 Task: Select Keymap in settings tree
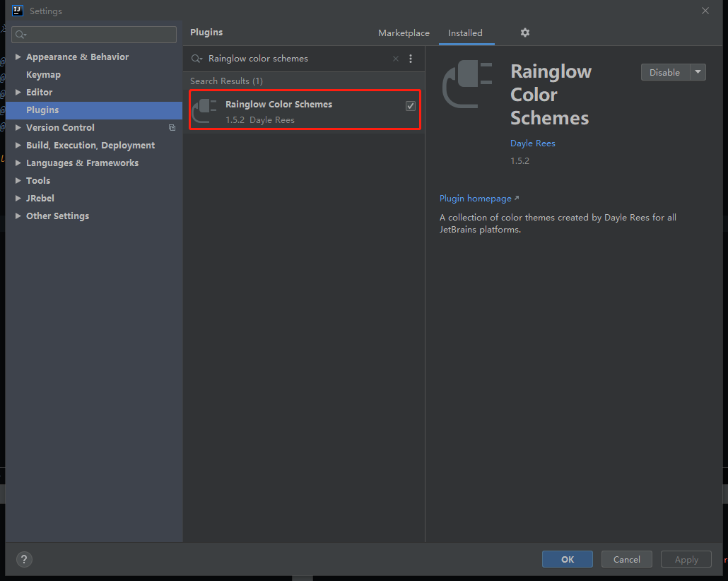43,75
